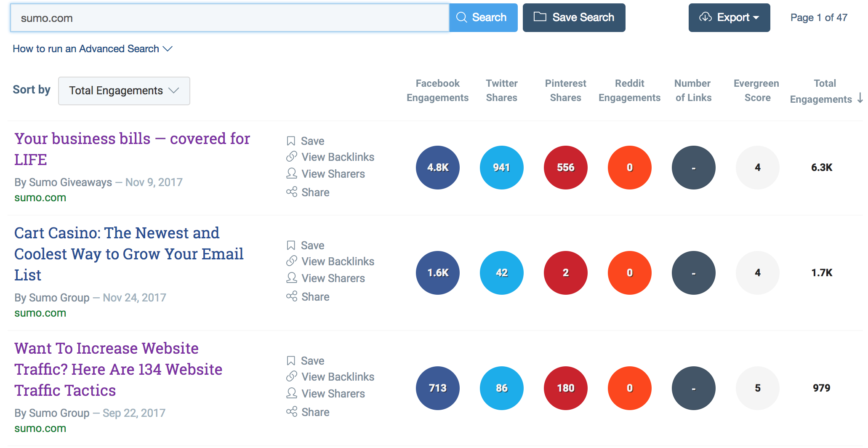View Backlinks for Website Traffic Tactics article
Screen dimensions: 868x448
330,377
